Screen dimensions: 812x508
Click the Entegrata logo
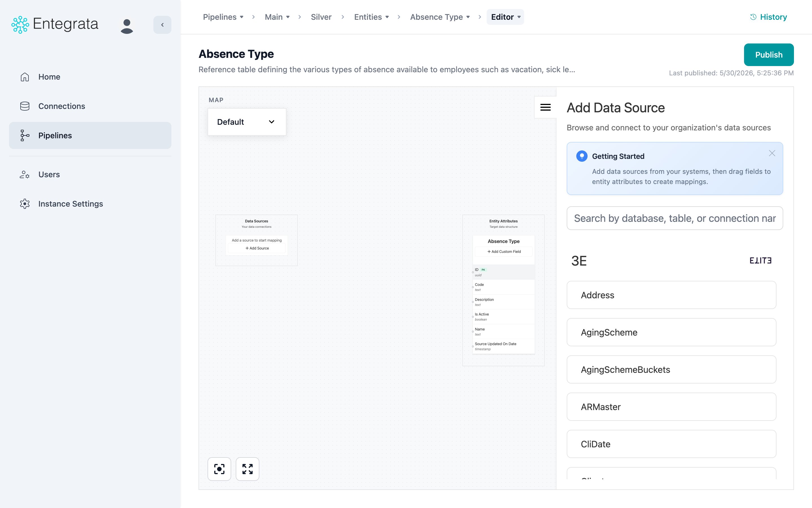(x=55, y=24)
